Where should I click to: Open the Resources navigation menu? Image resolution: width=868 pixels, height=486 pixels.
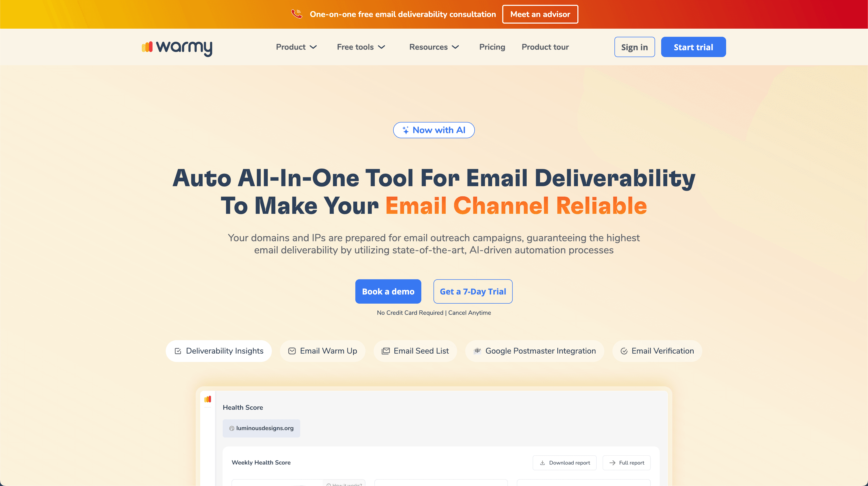point(434,47)
